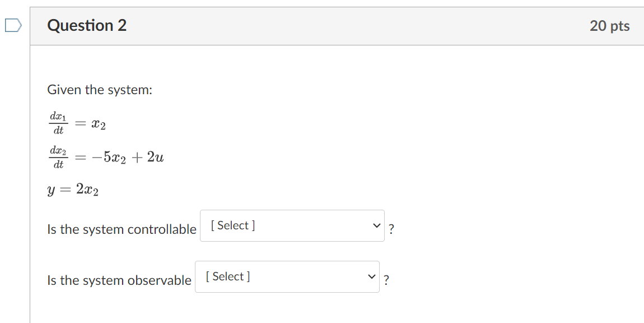Click the dx2/dt fraction in second equation

pyautogui.click(x=58, y=157)
